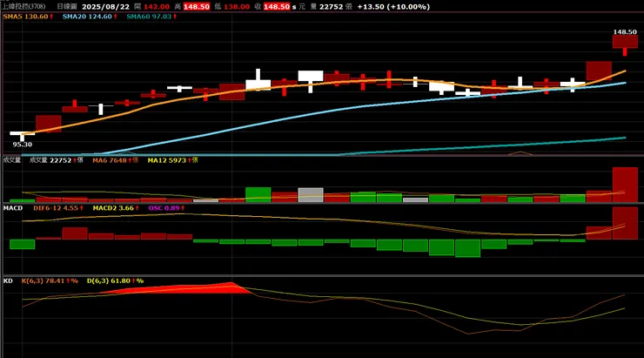The height and width of the screenshot is (358, 644).
Task: Select the OSC 0.89 legend
Action: click(166, 208)
